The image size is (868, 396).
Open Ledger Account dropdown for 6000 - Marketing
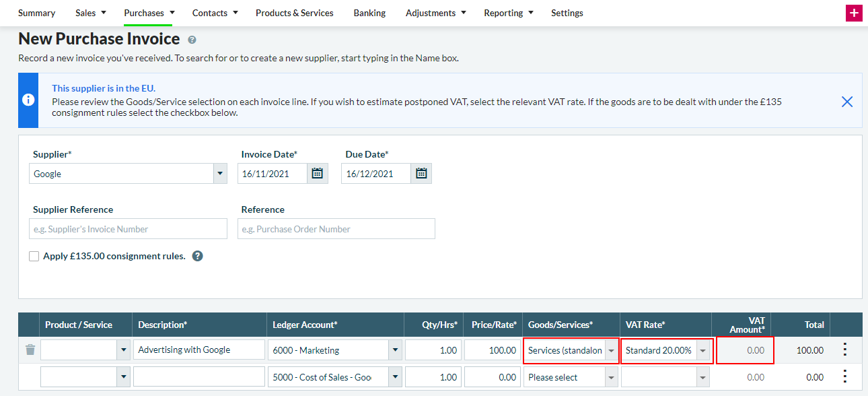point(394,350)
